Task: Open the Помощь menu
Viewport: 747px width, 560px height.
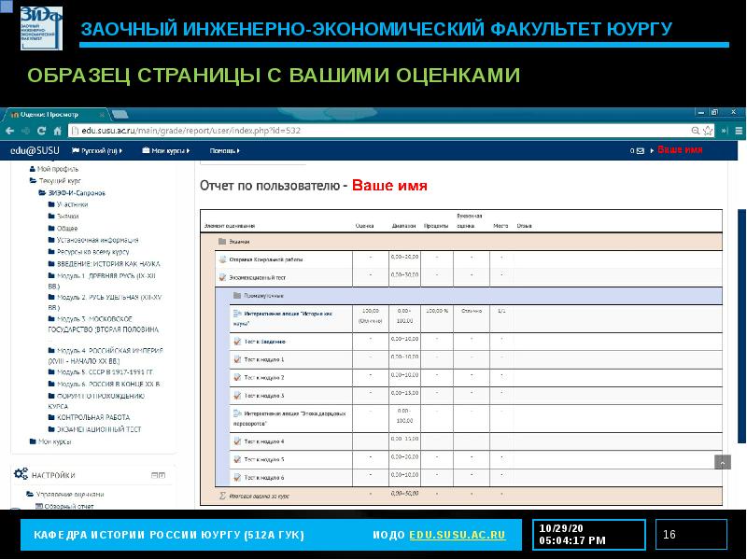Action: 224,150
